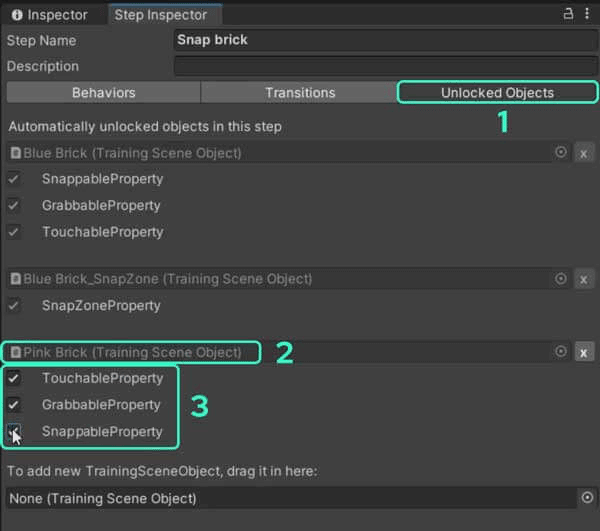600x531 pixels.
Task: Open object picker for Blue Brick field
Action: [x=561, y=153]
